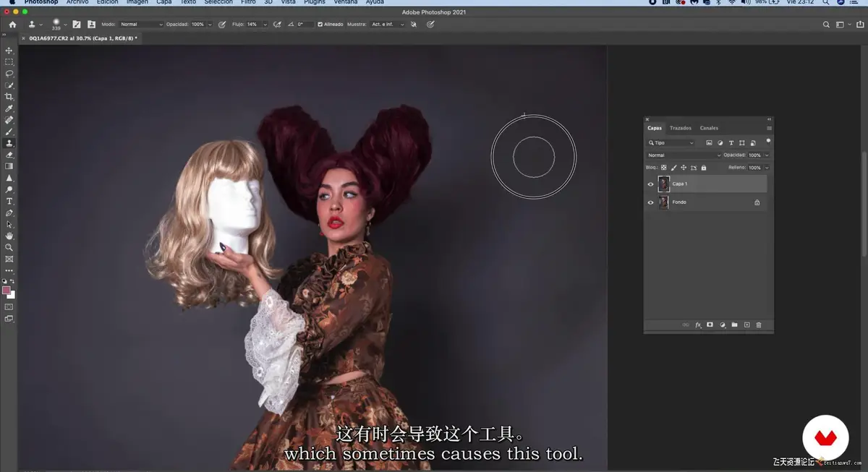Click the foreground color swatch
Screen dimensions: 868x472
pyautogui.click(x=7, y=291)
